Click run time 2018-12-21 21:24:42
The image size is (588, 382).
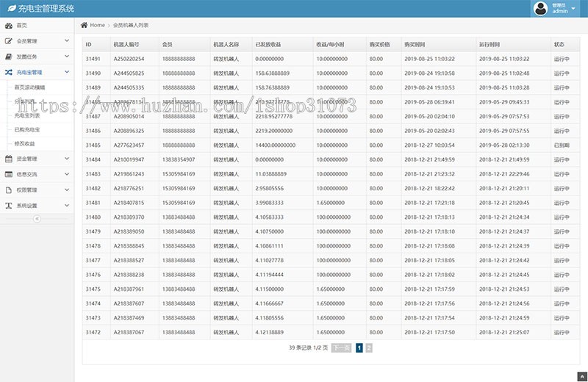(x=504, y=260)
